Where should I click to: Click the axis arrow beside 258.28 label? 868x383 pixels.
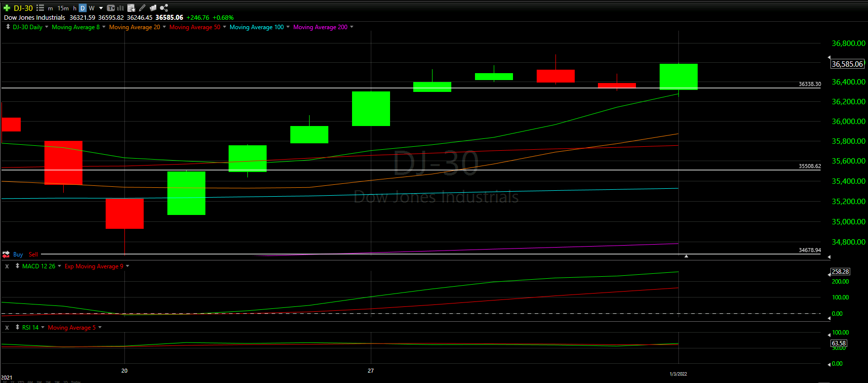click(829, 274)
